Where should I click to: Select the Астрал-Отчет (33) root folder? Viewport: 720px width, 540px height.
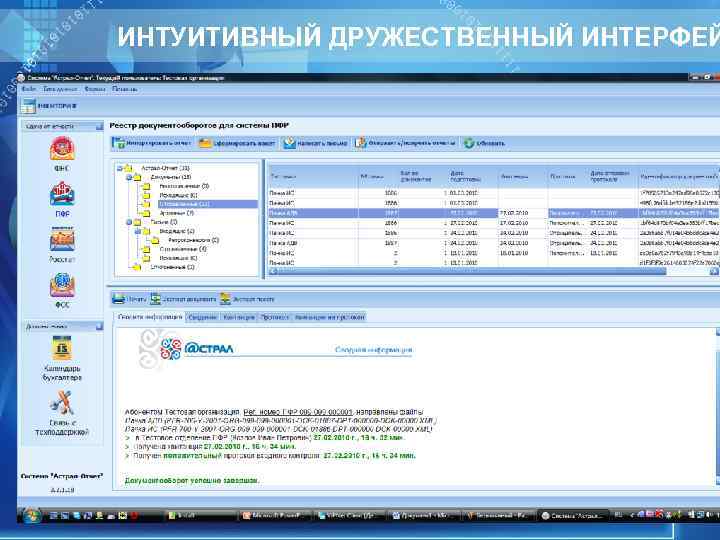pyautogui.click(x=165, y=169)
